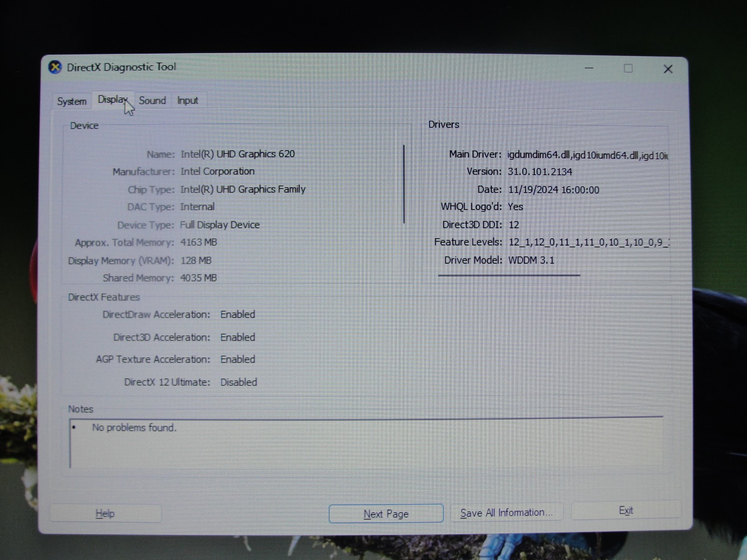Click the Main Driver file list value
Viewport: 747px width, 560px height.
coord(588,155)
